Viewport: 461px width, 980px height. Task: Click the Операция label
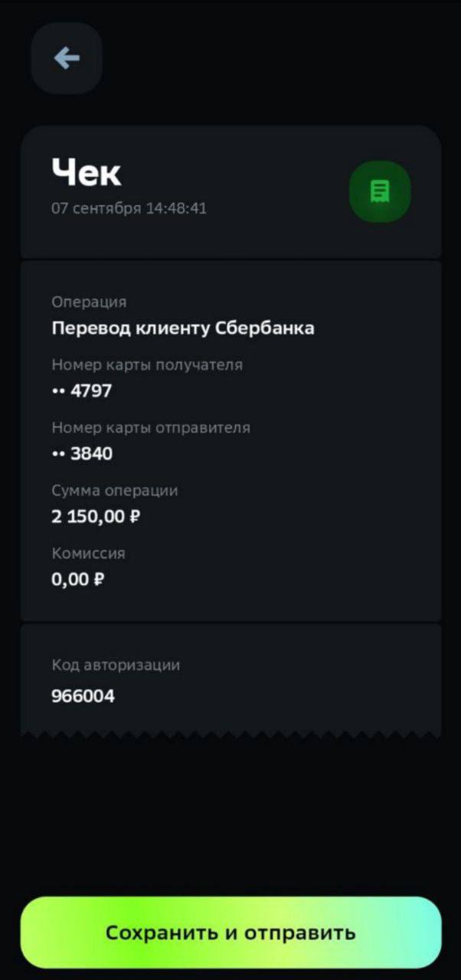click(x=89, y=302)
